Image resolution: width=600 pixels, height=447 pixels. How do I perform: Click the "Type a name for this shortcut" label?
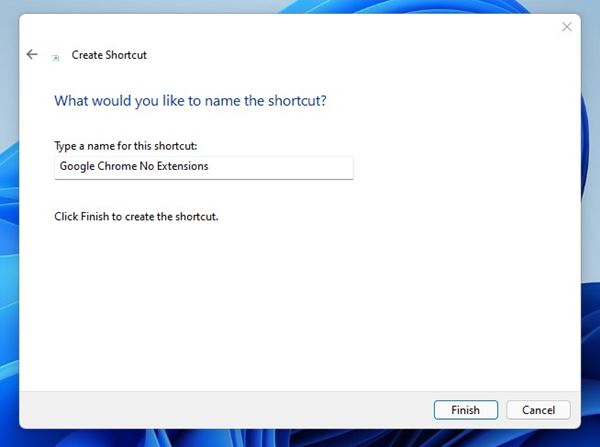pos(132,146)
